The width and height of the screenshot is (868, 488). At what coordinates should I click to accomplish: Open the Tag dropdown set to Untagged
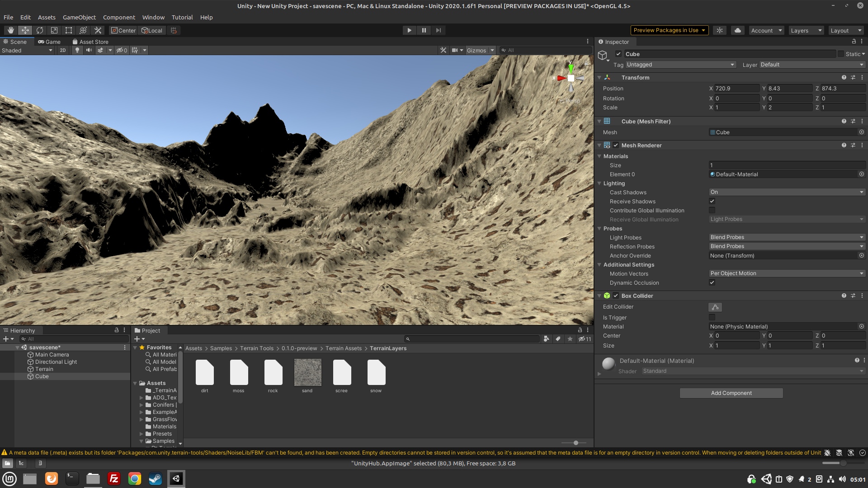pyautogui.click(x=681, y=65)
